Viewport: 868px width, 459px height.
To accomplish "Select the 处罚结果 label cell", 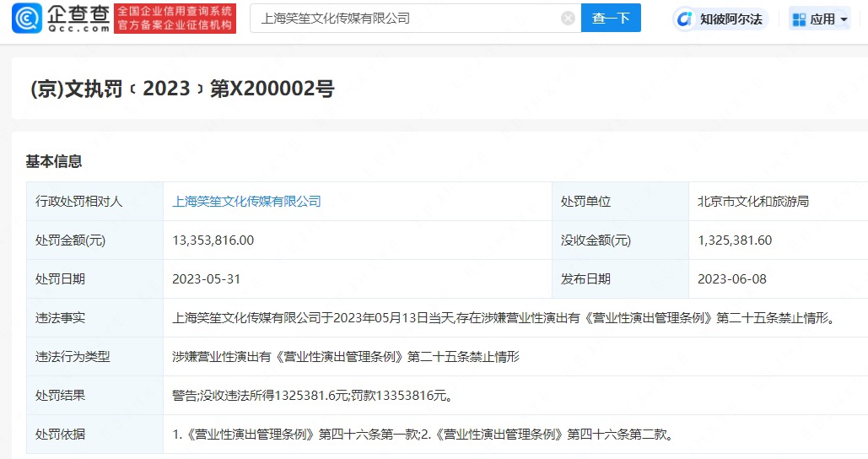I will pos(94,395).
